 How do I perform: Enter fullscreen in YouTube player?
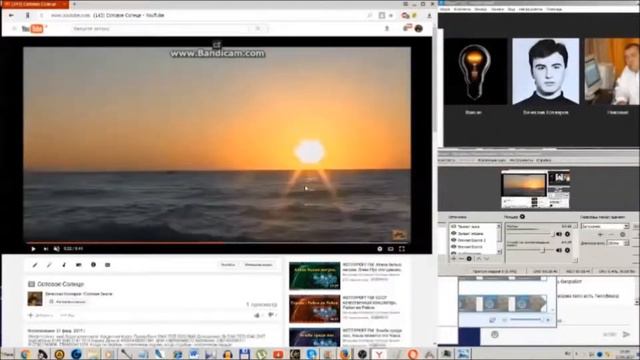[402, 249]
